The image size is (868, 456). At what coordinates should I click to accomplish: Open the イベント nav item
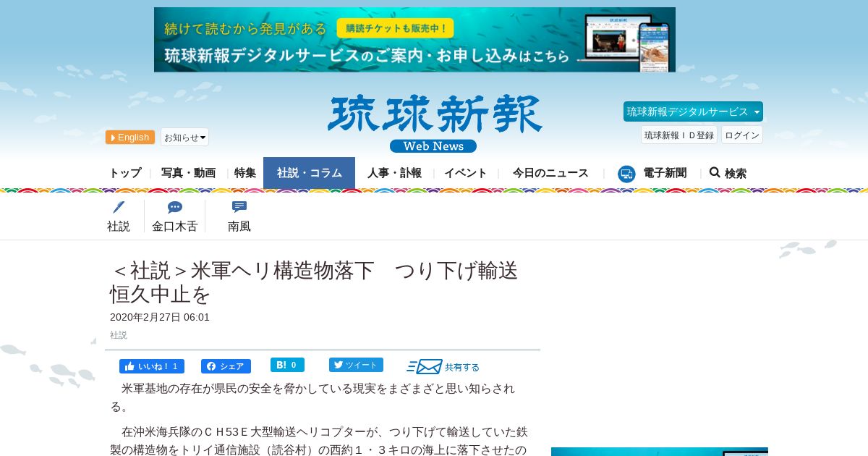click(x=465, y=173)
